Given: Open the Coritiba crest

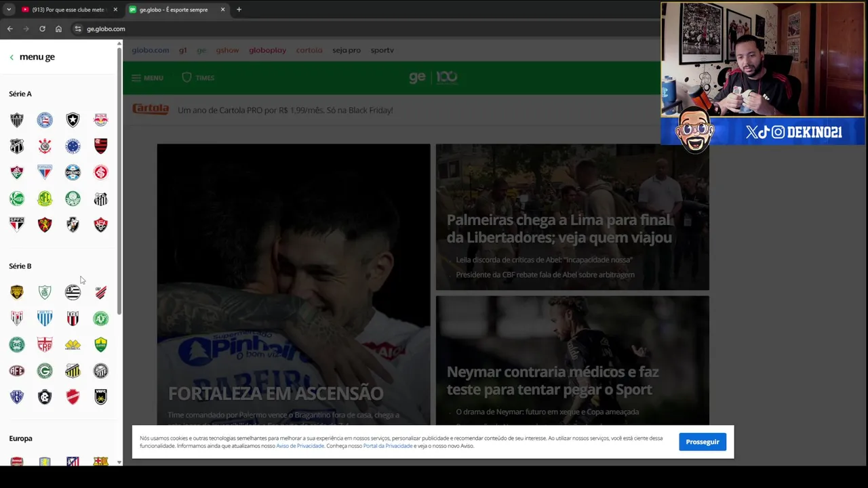Looking at the screenshot, I should point(17,344).
